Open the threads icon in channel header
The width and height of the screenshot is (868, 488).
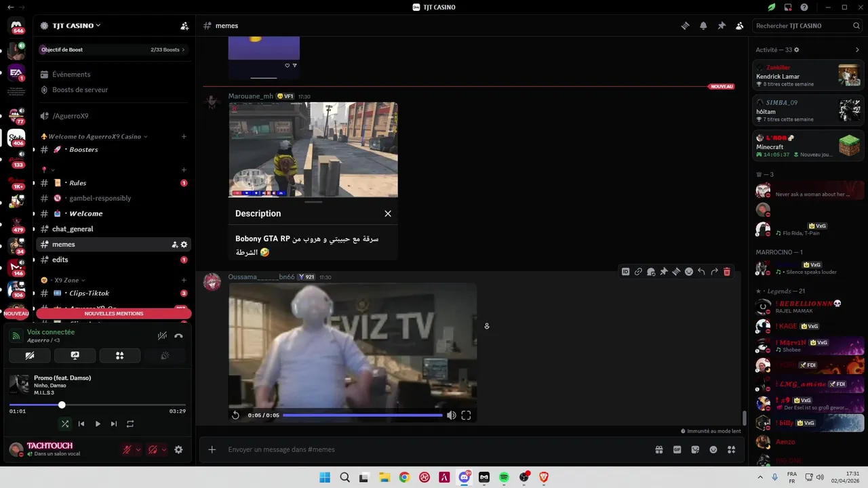(x=686, y=26)
